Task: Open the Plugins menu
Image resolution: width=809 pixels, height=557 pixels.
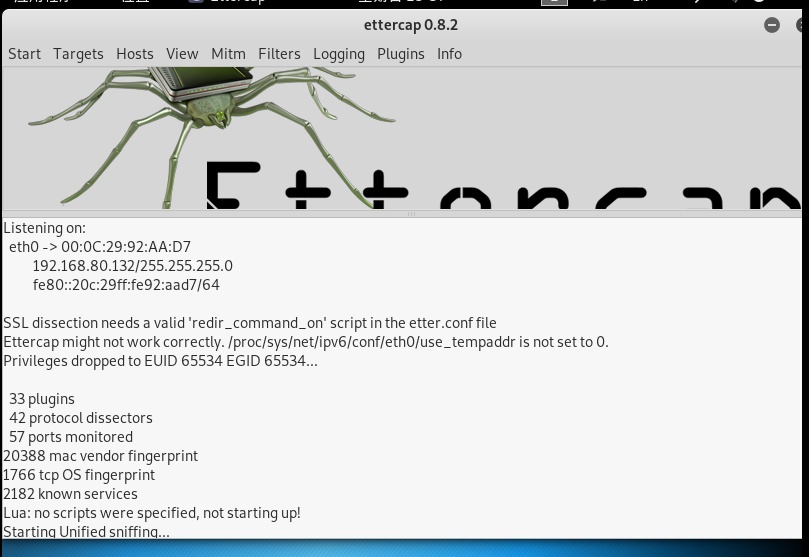Action: tap(401, 54)
